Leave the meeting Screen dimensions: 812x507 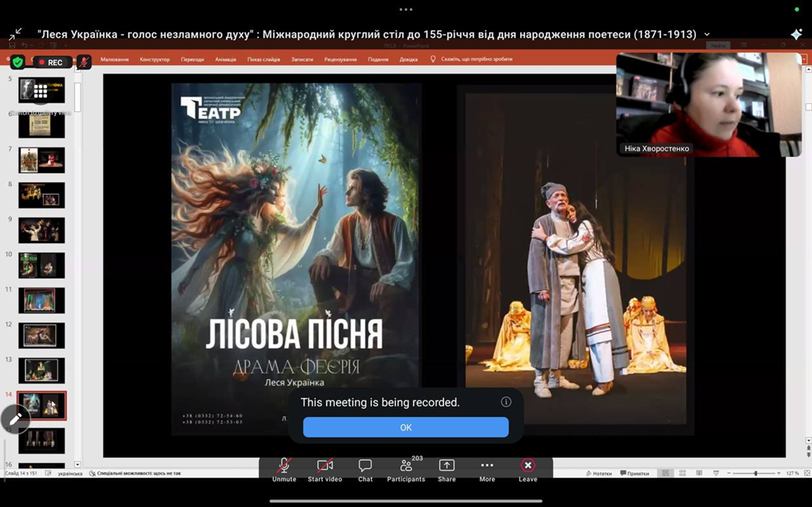(528, 470)
